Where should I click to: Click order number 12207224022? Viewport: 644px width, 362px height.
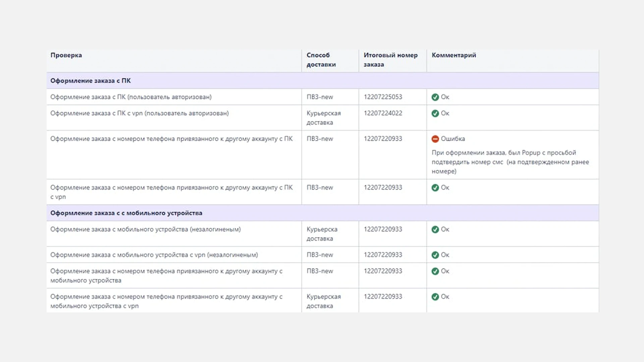(x=383, y=113)
